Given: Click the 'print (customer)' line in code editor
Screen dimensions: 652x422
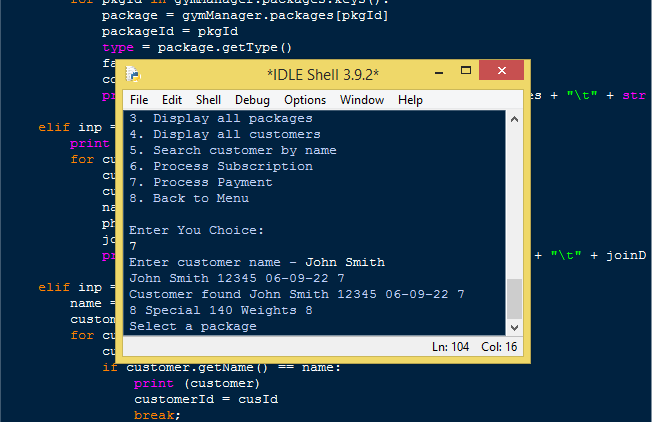Looking at the screenshot, I should (x=195, y=383).
